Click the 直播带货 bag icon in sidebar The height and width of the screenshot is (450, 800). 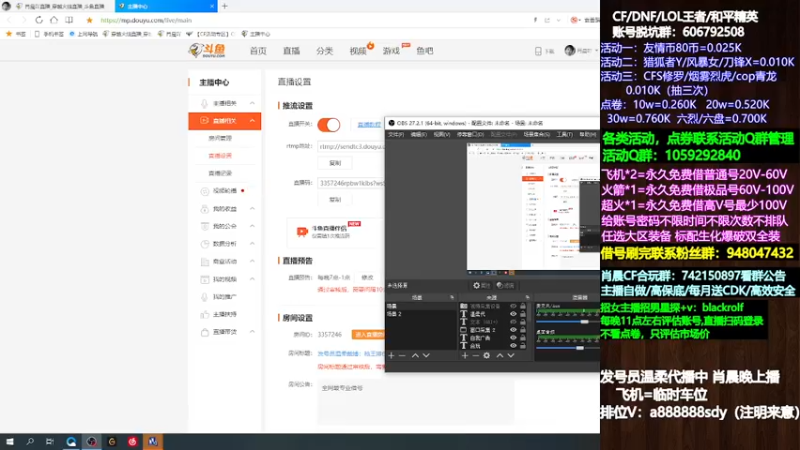click(205, 332)
